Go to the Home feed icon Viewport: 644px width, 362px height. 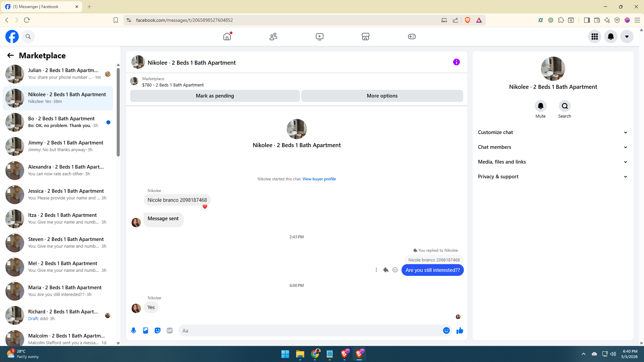click(x=227, y=37)
